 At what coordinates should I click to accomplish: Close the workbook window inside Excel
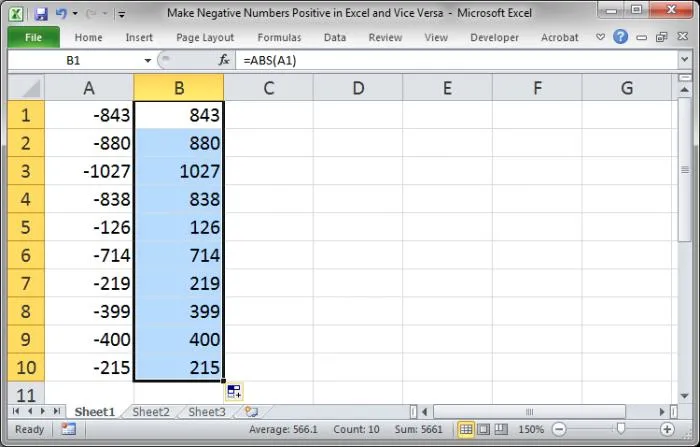[x=683, y=37]
